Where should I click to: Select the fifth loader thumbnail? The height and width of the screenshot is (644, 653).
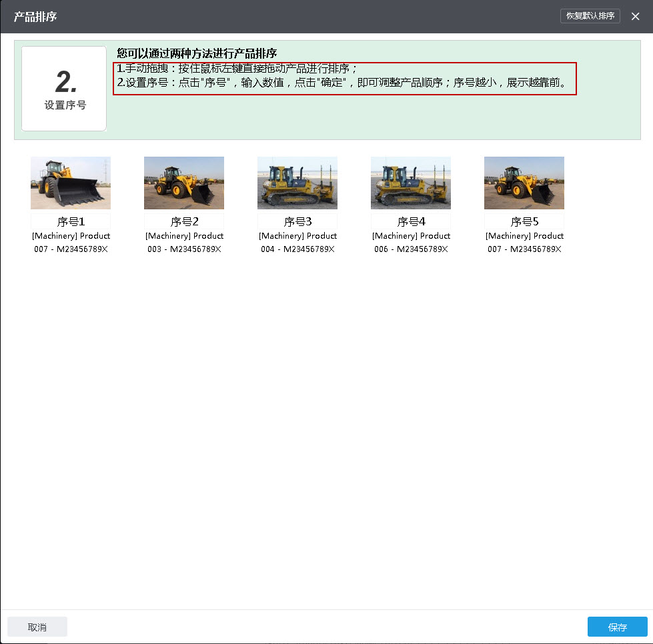point(524,182)
